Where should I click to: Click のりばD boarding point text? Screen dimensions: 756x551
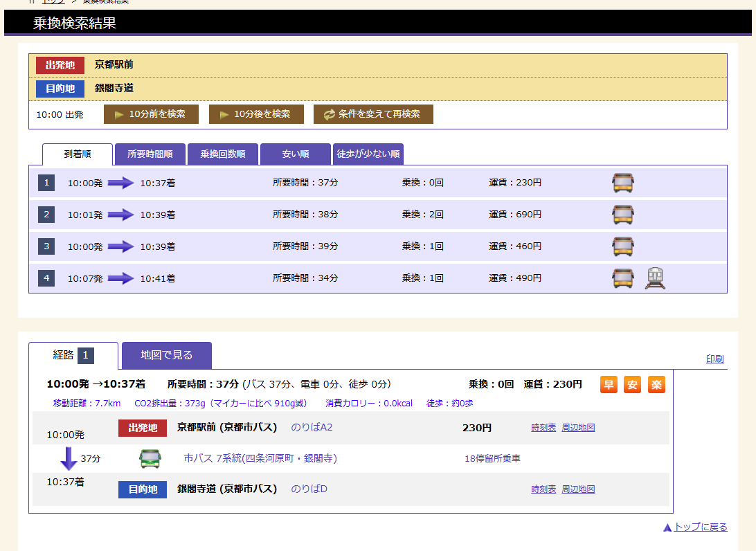(x=309, y=489)
